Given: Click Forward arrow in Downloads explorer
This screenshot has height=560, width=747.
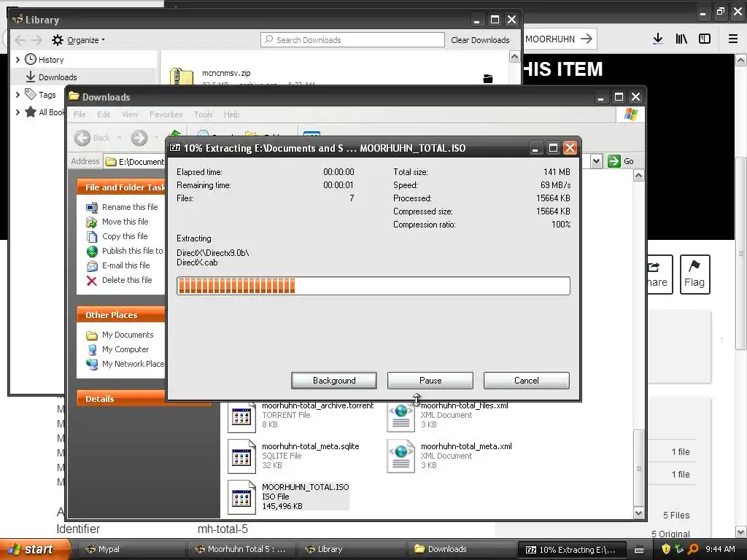Looking at the screenshot, I should tap(139, 138).
